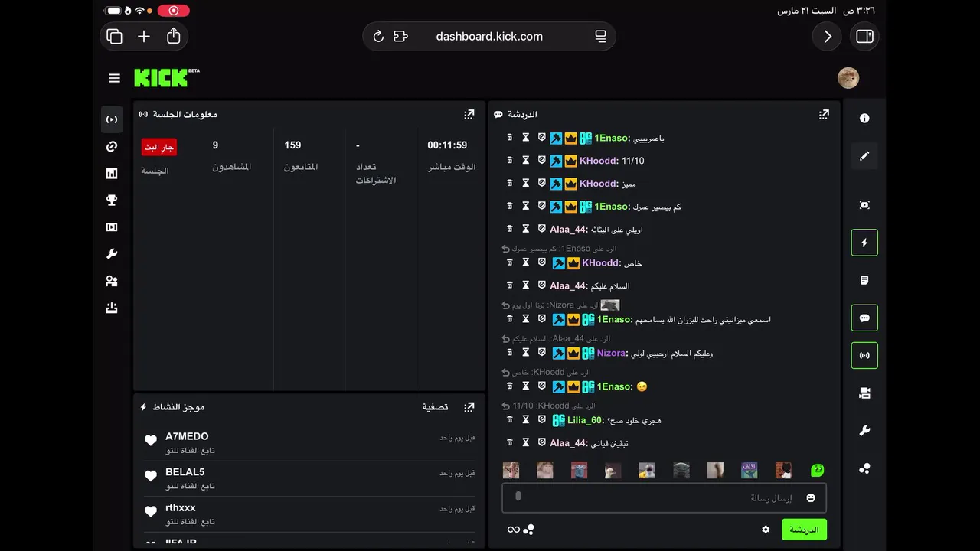
Task: Open the emoji picker in chat input
Action: pyautogui.click(x=811, y=498)
